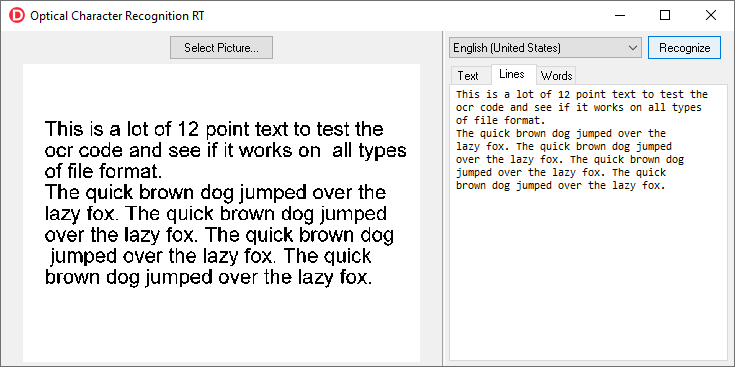Click result line 'ocr code and see if it works'

click(x=578, y=107)
